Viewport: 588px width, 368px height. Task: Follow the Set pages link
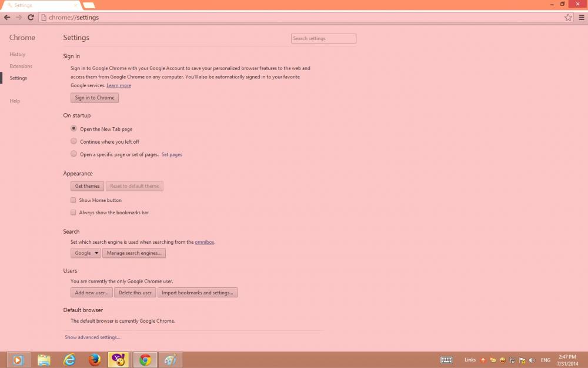(172, 154)
